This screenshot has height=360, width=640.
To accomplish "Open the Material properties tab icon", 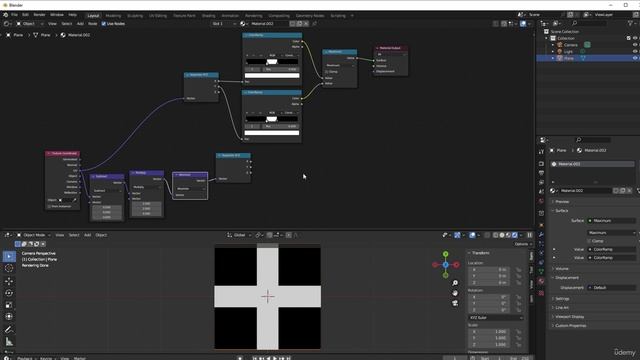I will tap(541, 281).
